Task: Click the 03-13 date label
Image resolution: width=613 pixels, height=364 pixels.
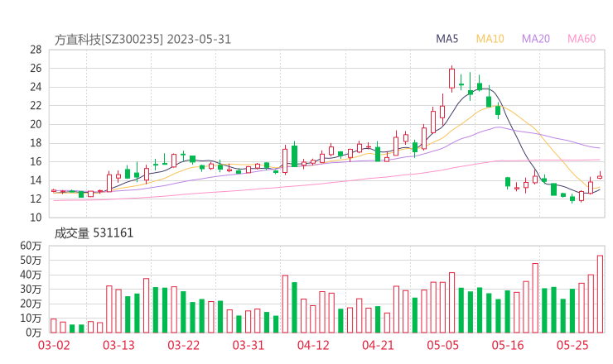Action: coord(118,345)
